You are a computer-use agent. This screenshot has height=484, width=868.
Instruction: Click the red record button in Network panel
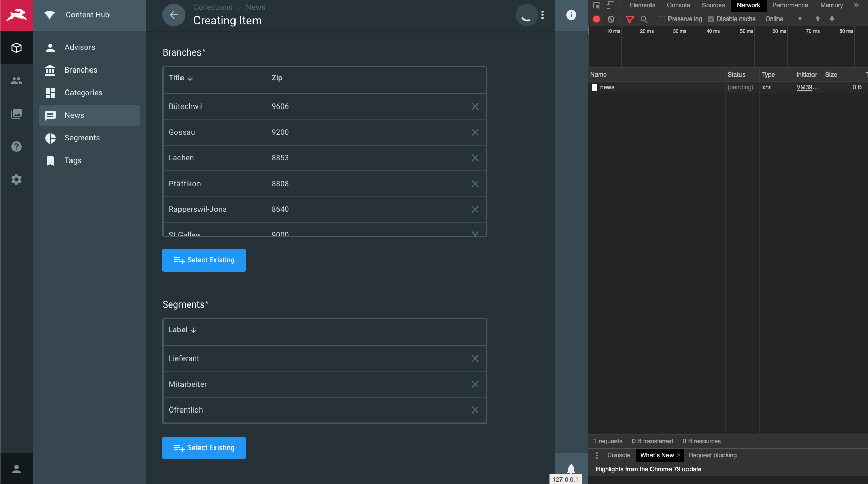click(x=596, y=19)
